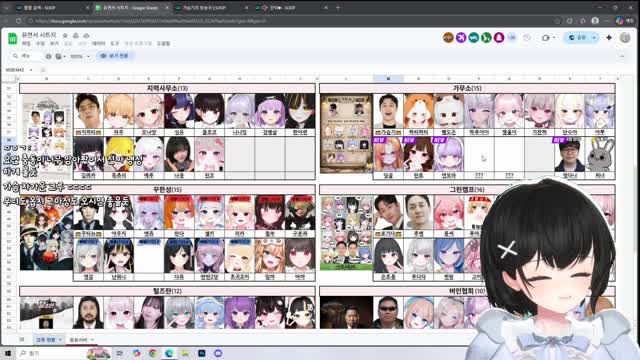Click the browser reload icon

(x=18, y=21)
